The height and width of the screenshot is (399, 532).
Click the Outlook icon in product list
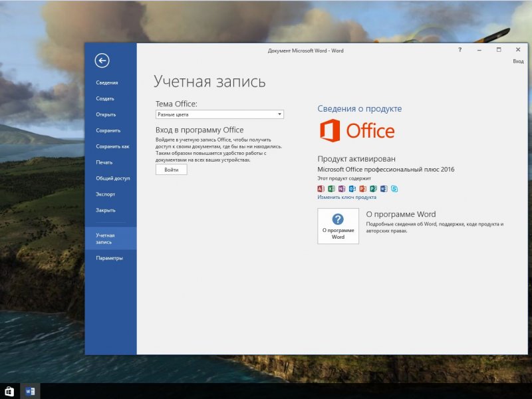(352, 189)
